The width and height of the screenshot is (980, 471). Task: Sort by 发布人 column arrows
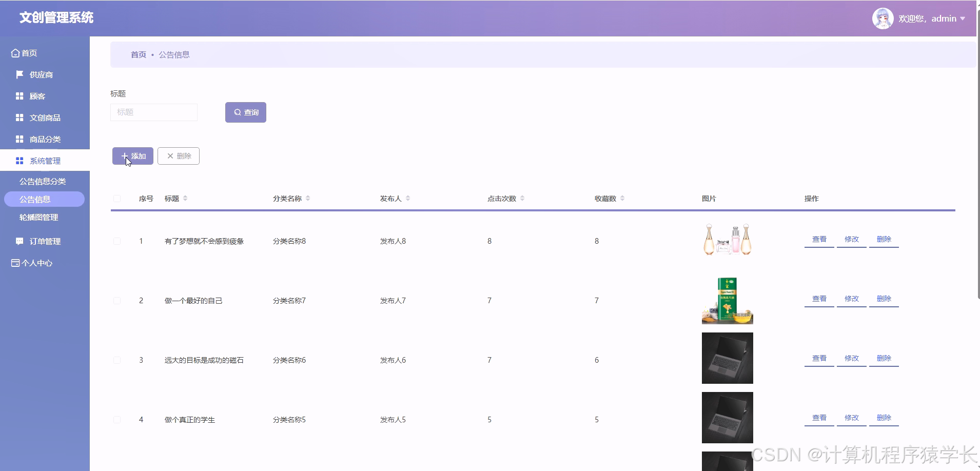coord(408,199)
